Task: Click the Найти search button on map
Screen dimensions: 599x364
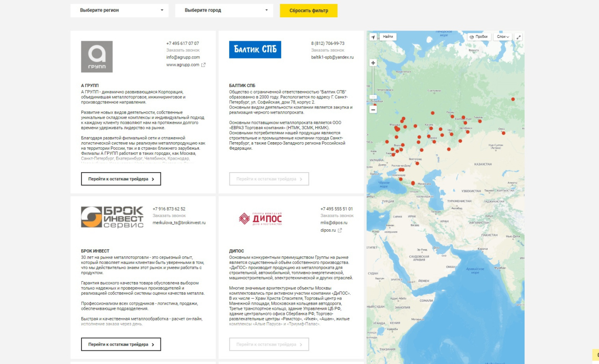Action: pos(388,37)
